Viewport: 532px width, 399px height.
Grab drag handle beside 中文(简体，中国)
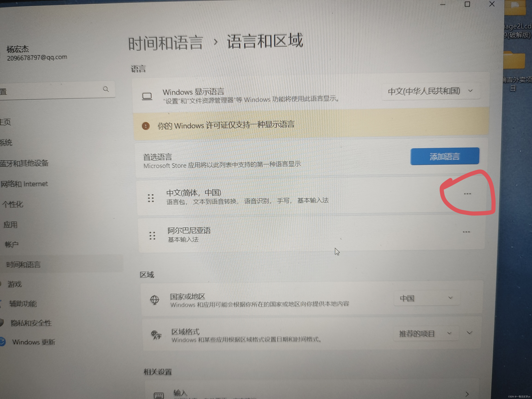151,198
